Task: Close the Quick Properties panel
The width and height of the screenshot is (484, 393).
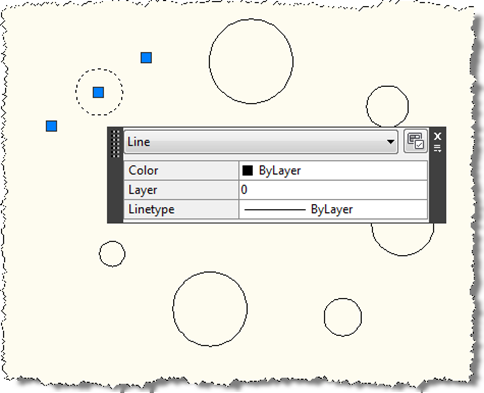Action: [437, 136]
